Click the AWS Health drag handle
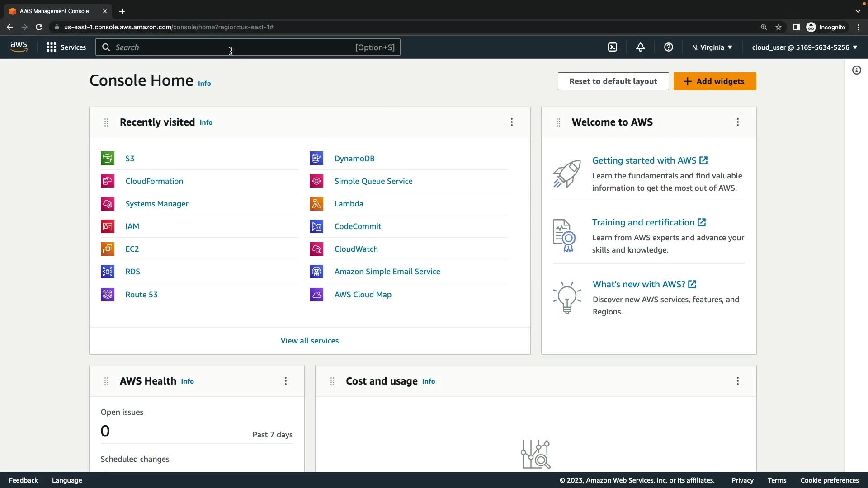This screenshot has height=488, width=868. 106,381
